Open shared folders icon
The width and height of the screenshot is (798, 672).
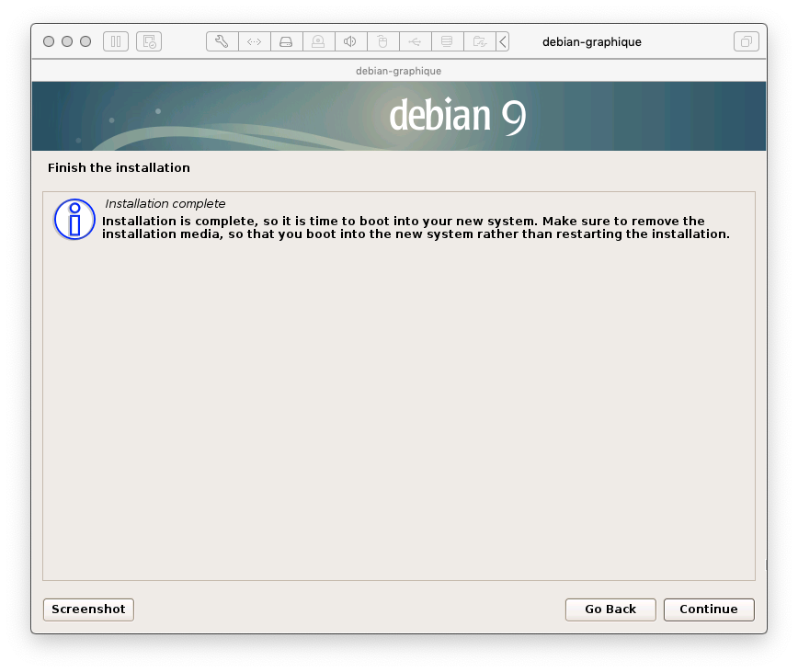[479, 41]
